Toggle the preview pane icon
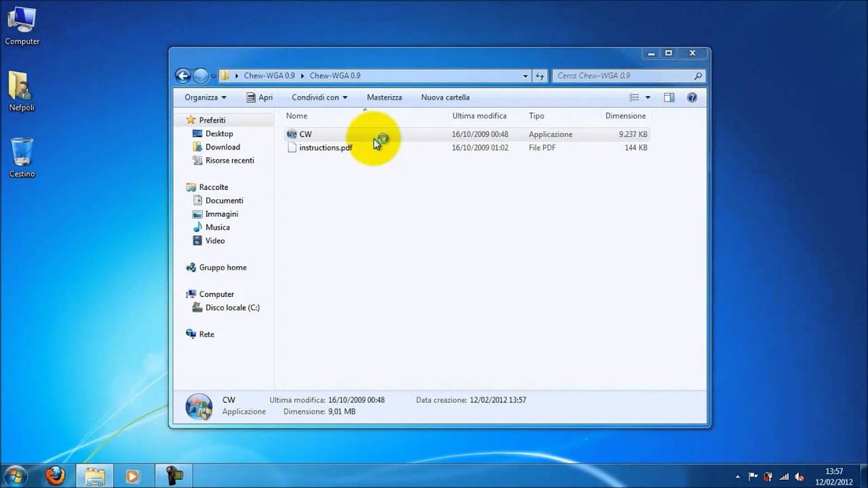 [x=669, y=98]
